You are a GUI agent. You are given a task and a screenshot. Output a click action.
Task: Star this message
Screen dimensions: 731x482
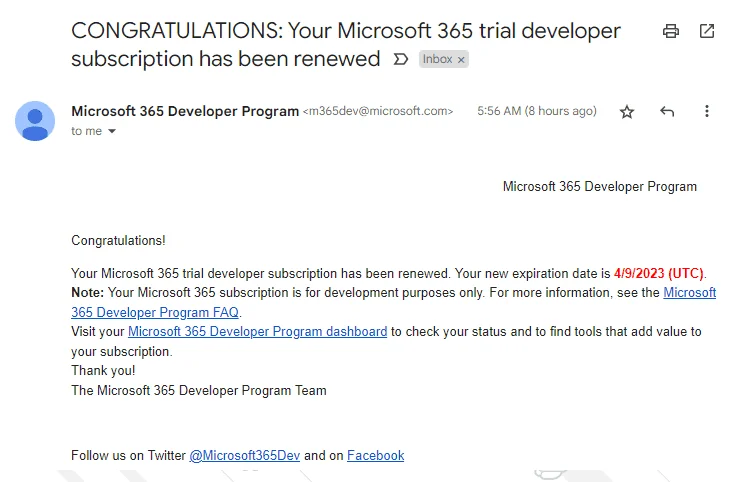coord(627,111)
